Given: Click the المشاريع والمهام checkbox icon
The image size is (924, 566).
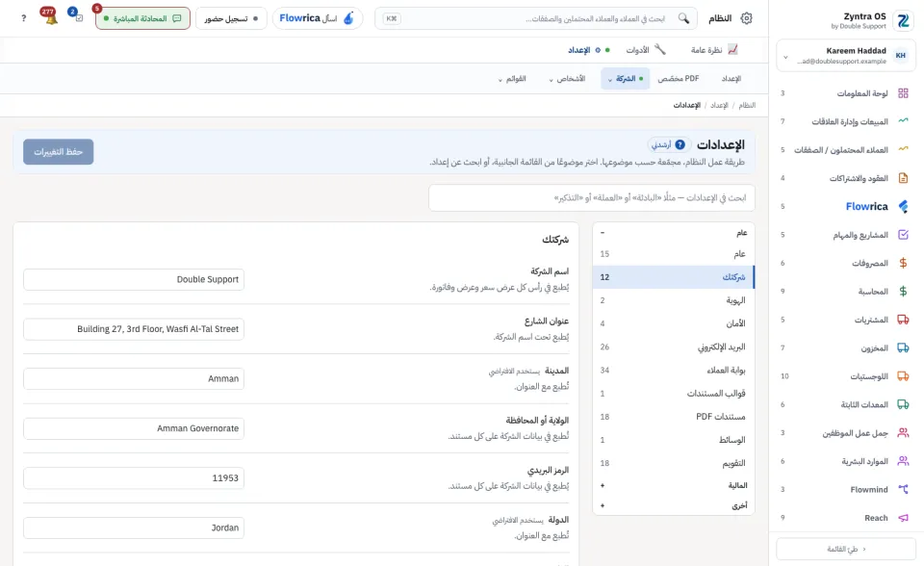Looking at the screenshot, I should tap(903, 235).
